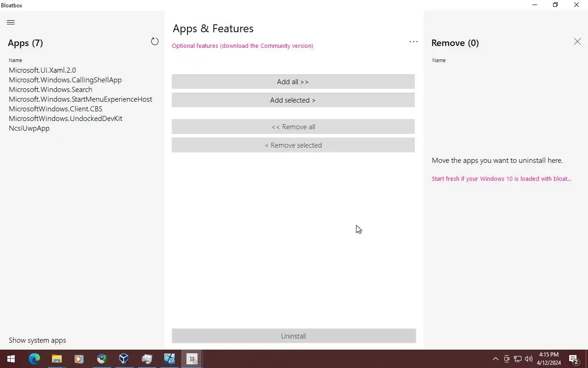Select NcsiUwpApp in Apps list
The width and height of the screenshot is (588, 368).
[x=29, y=128]
